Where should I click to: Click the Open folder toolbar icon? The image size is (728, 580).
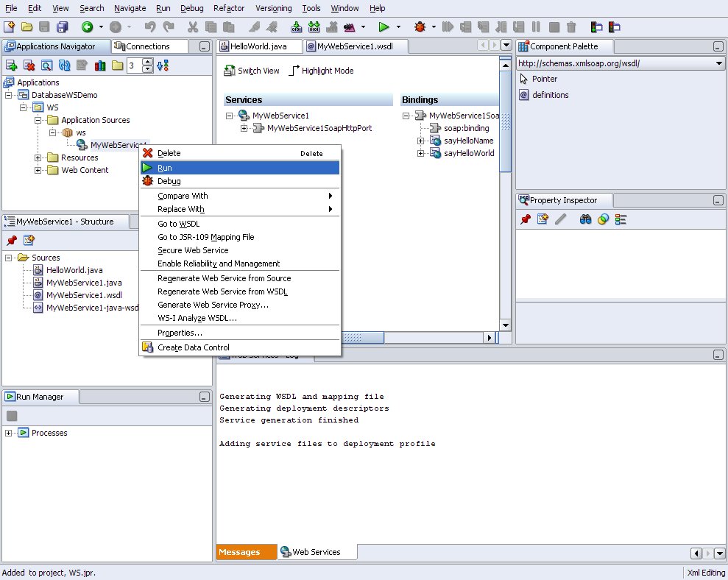[26, 27]
